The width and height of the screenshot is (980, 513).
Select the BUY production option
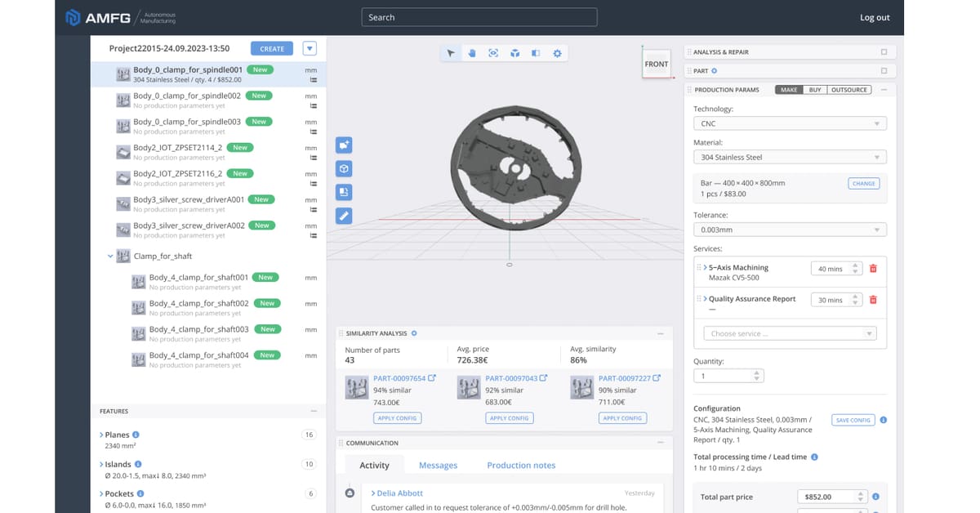coord(815,90)
